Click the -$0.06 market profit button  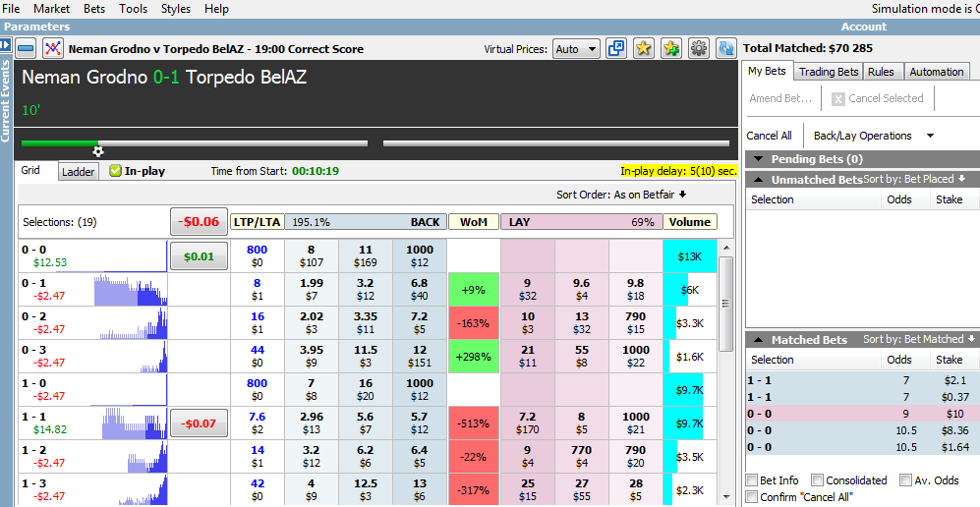pos(199,222)
